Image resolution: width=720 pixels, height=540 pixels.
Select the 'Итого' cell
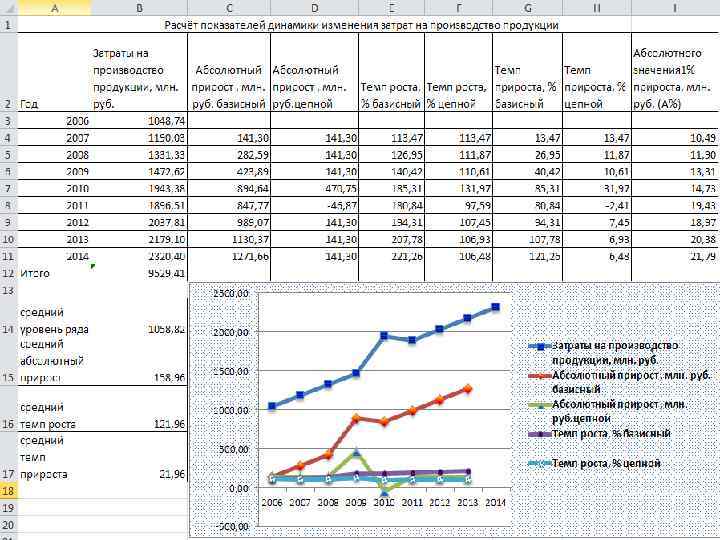click(54, 273)
